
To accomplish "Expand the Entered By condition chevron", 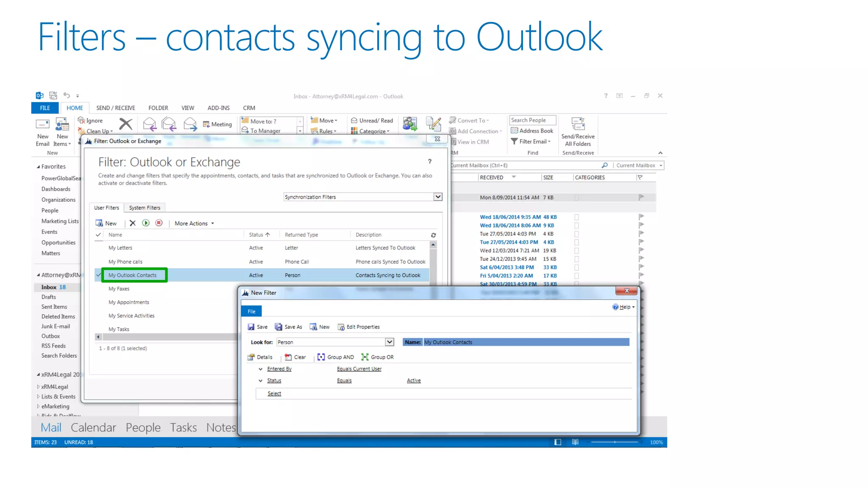I will tap(261, 369).
